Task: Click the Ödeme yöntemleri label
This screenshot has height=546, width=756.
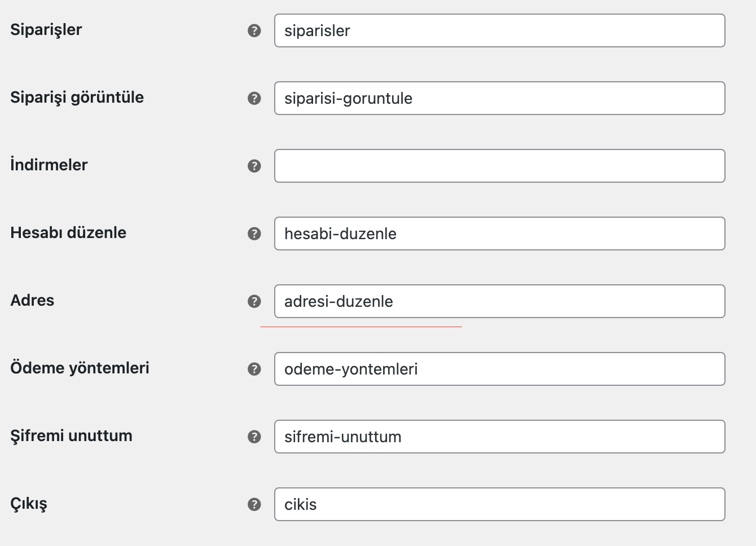Action: click(x=80, y=368)
